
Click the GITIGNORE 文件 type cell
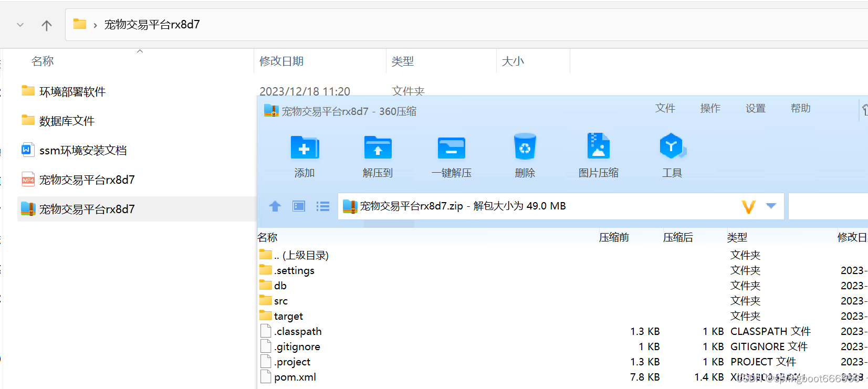(x=769, y=346)
